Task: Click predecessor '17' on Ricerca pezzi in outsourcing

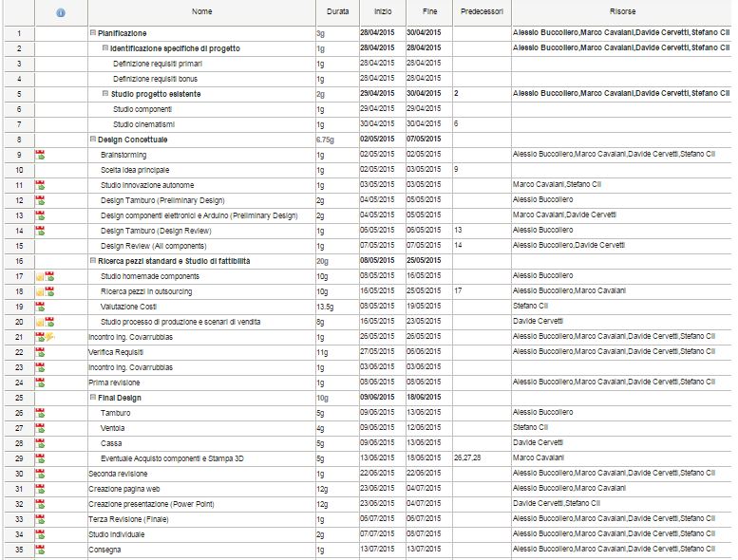Action: point(458,290)
